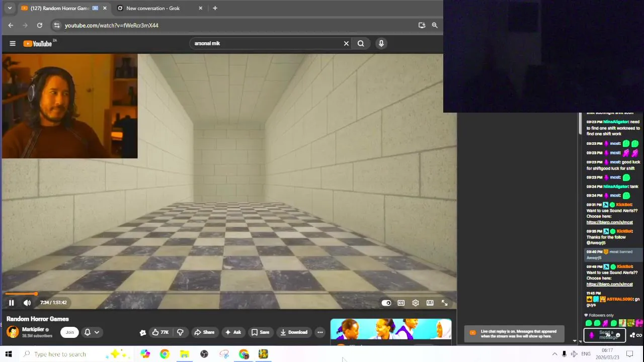This screenshot has width=644, height=362.
Task: Open the Ask AI button
Action: point(233,332)
